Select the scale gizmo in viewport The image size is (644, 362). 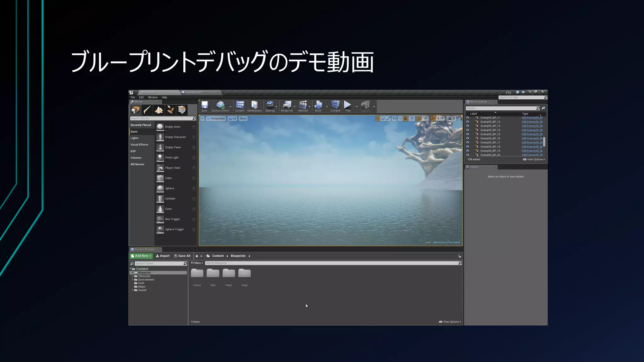388,118
